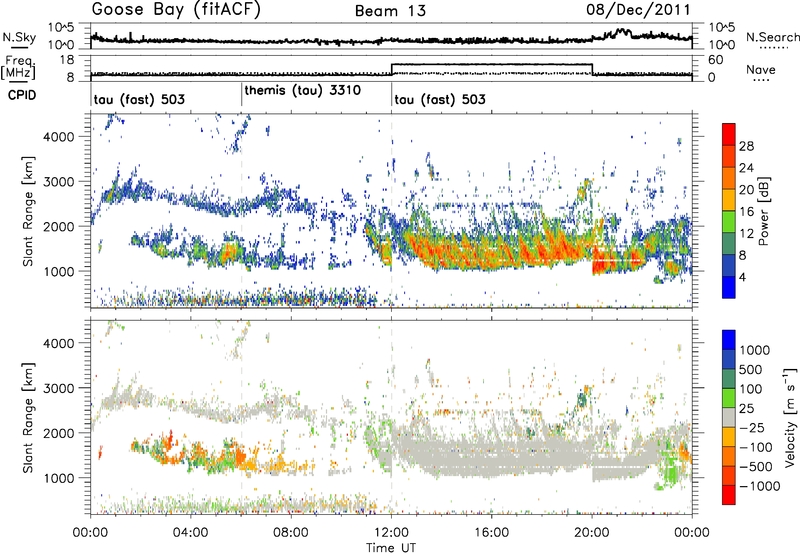Viewport: 800px width, 554px height.
Task: Click the "N.Search" legend label
Action: (772, 37)
